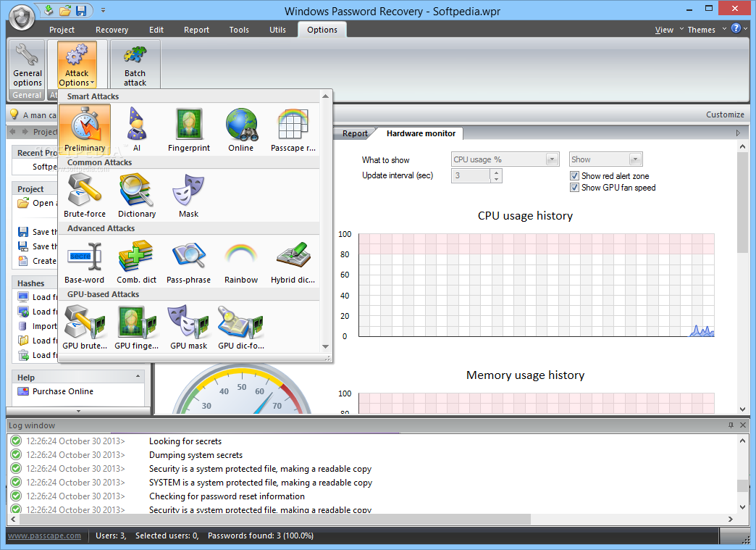Open the Recovery ribbon tab
The height and width of the screenshot is (550, 756).
pyautogui.click(x=112, y=30)
